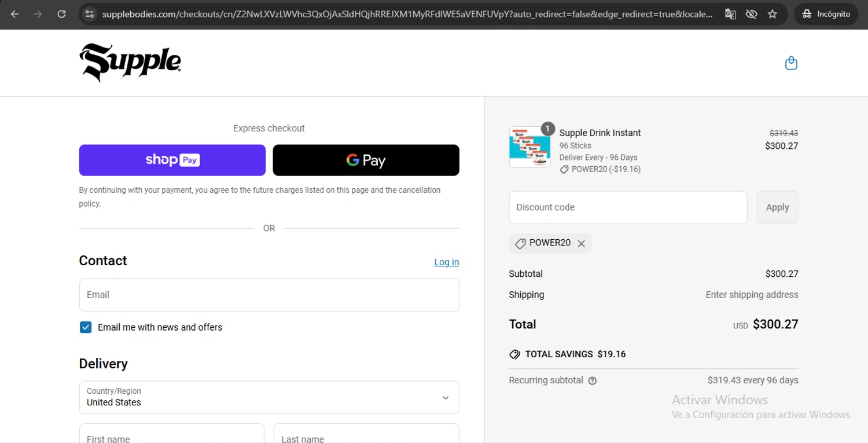Click the Enter shipping address text
This screenshot has width=868, height=443.
[x=752, y=295]
